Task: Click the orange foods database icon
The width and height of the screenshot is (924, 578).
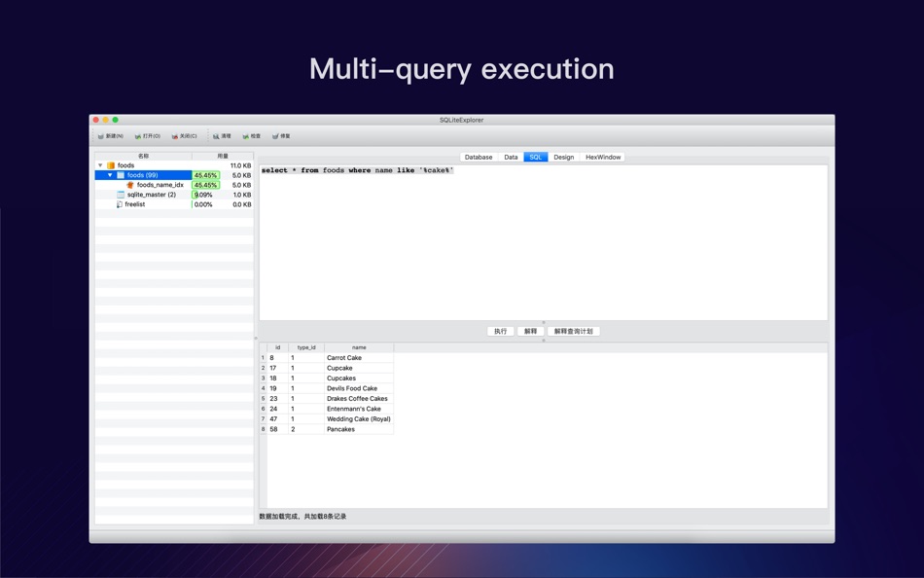Action: pyautogui.click(x=111, y=165)
